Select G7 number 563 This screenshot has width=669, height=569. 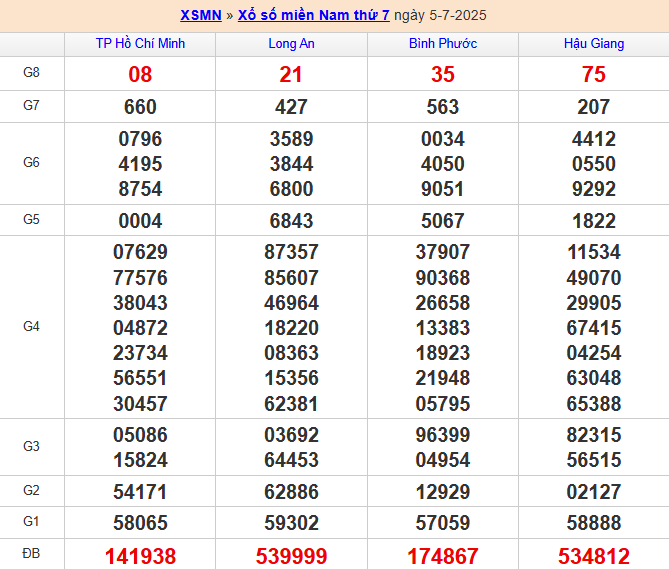[x=443, y=107]
